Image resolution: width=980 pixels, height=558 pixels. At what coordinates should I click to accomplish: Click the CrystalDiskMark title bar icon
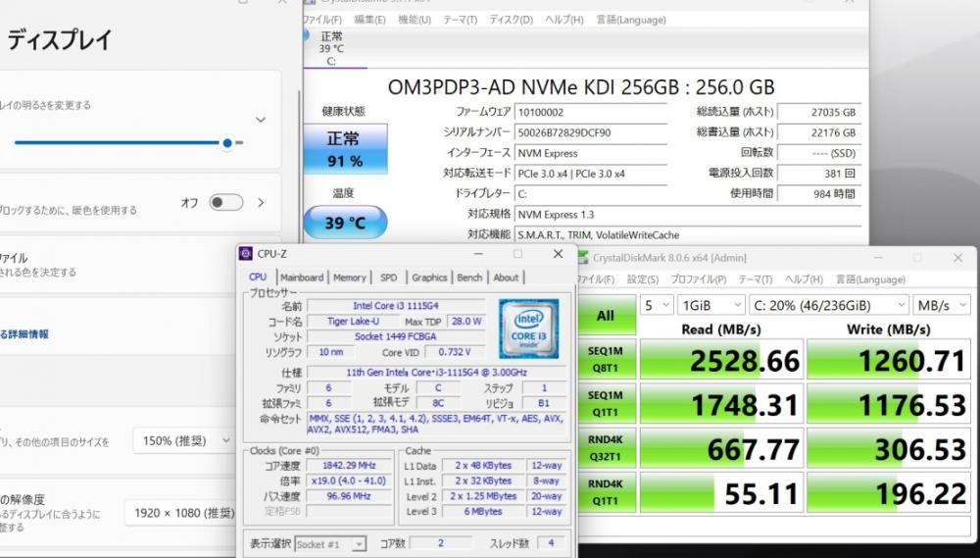point(582,258)
